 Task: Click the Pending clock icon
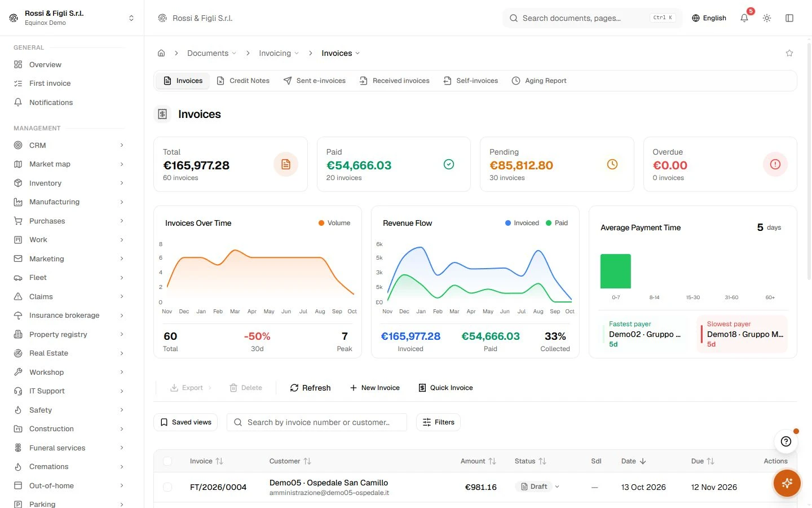(x=612, y=164)
